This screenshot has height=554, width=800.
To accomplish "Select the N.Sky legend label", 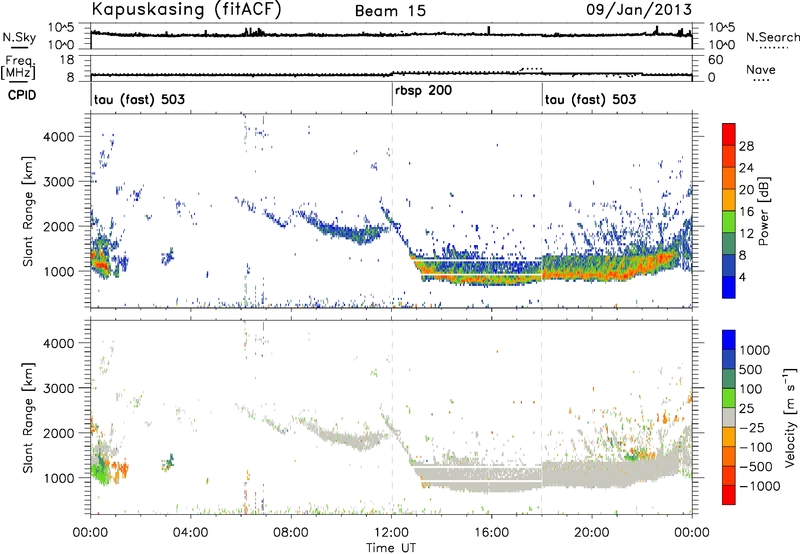I will (19, 37).
